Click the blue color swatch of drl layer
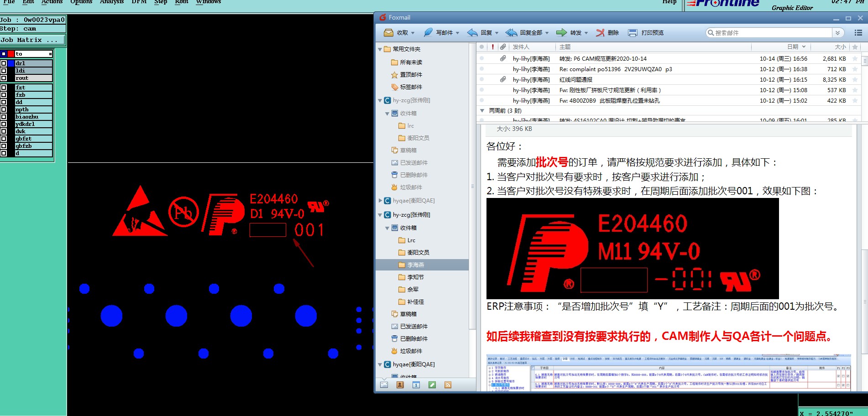This screenshot has height=416, width=868. [11, 63]
